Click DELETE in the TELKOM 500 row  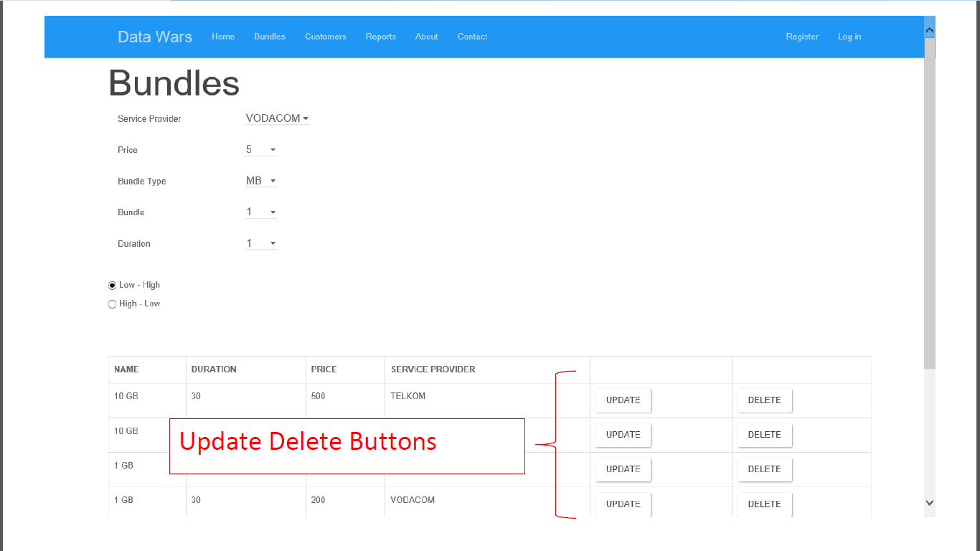[764, 400]
